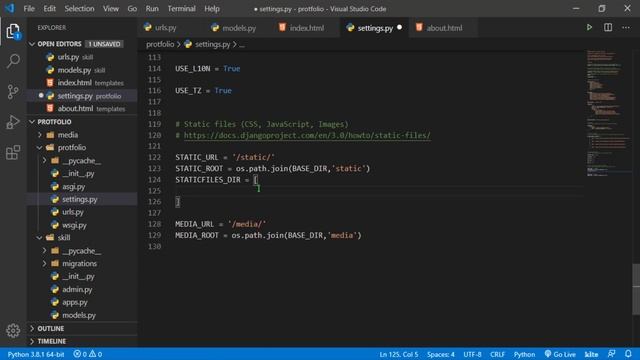Open the View menu
This screenshot has width=640, height=360.
point(111,9)
